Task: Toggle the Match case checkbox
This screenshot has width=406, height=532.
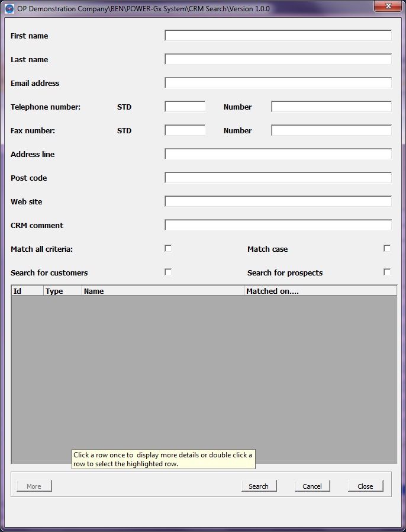Action: click(x=387, y=248)
